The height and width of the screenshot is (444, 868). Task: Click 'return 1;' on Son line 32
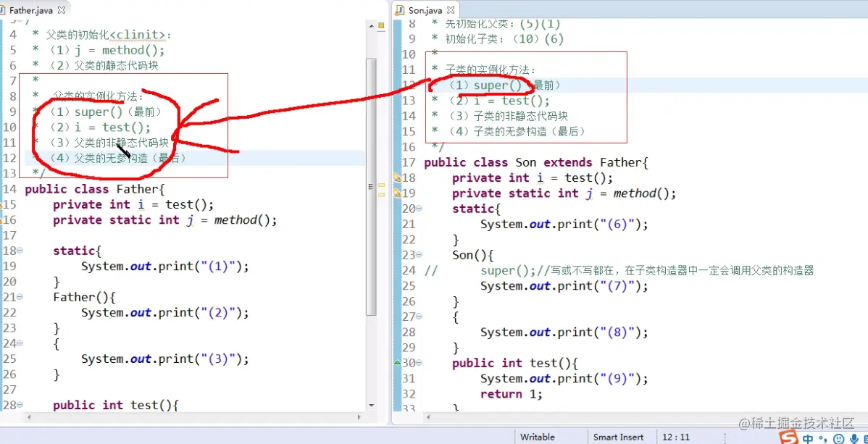pos(512,394)
